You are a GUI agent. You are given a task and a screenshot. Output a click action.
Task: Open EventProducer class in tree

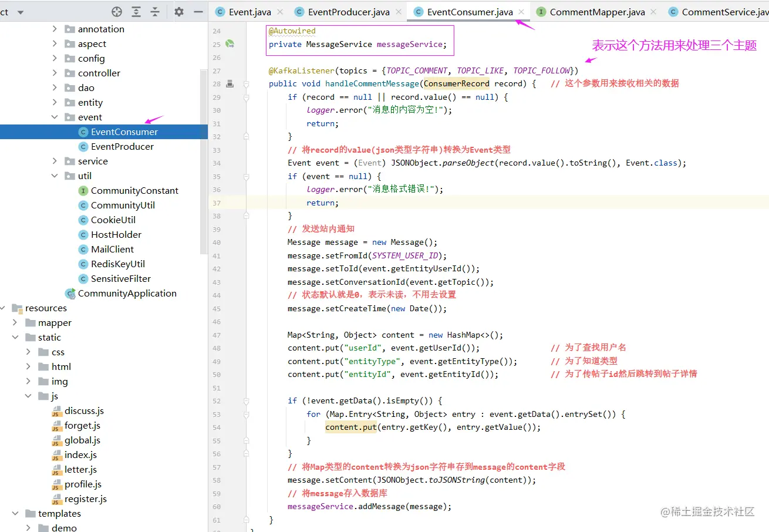pos(122,146)
